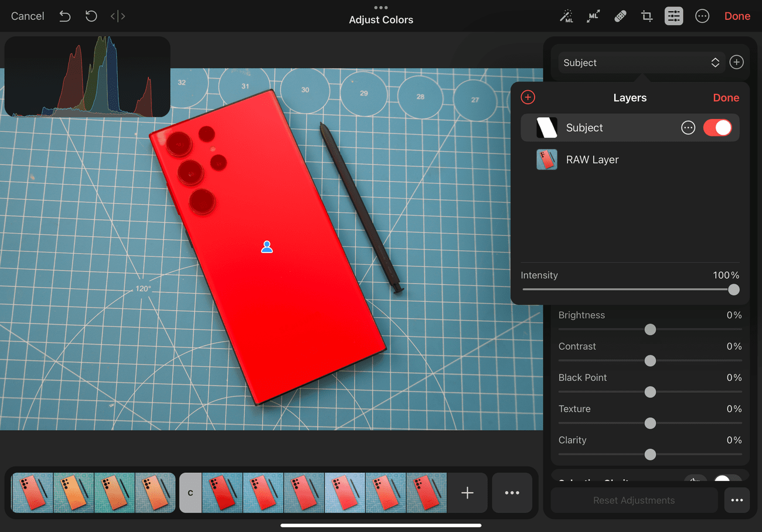Viewport: 762px width, 532px height.
Task: Click Cancel to discard edits
Action: [x=27, y=16]
